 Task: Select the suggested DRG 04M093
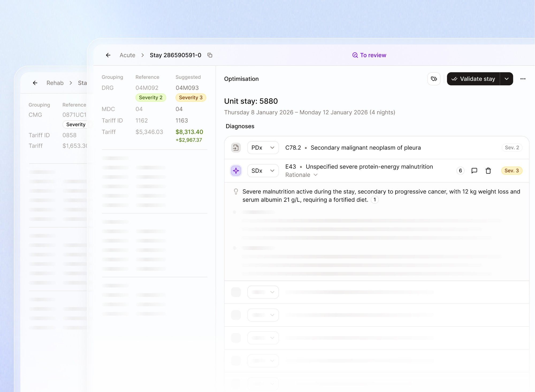coord(187,88)
